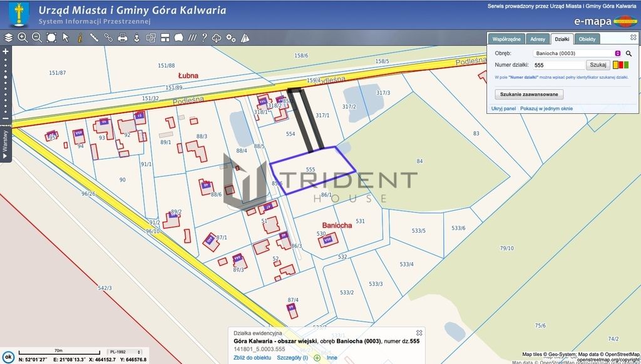Open the Obręb Baniocha (0003) dropdown

point(577,54)
